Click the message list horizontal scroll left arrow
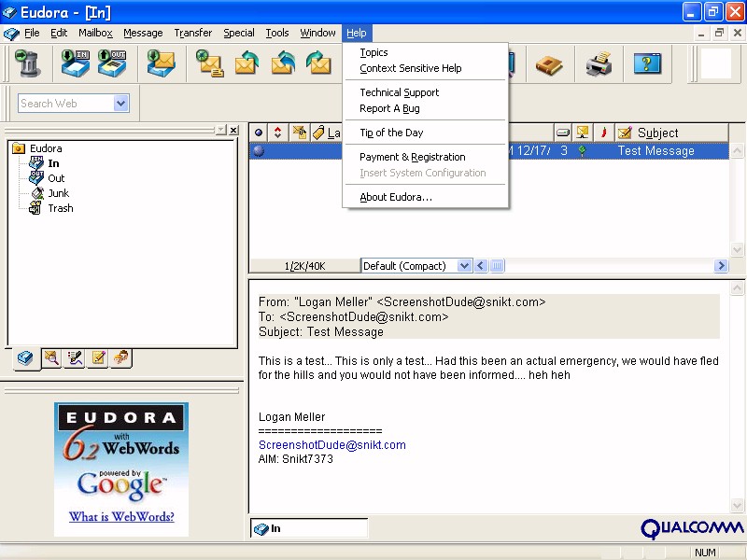 click(x=481, y=266)
